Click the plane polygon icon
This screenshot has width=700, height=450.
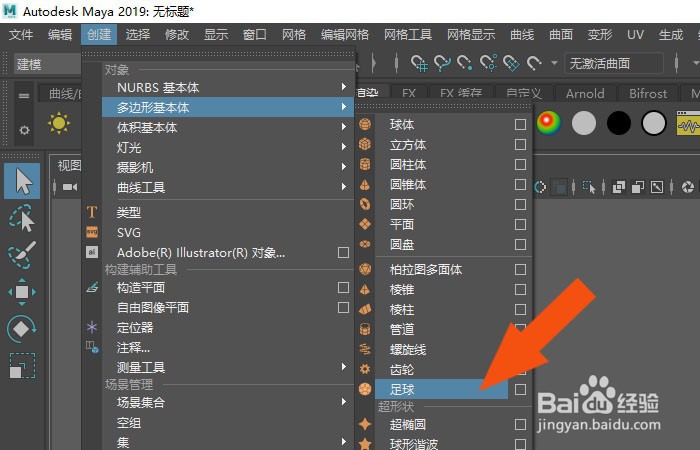(x=365, y=224)
